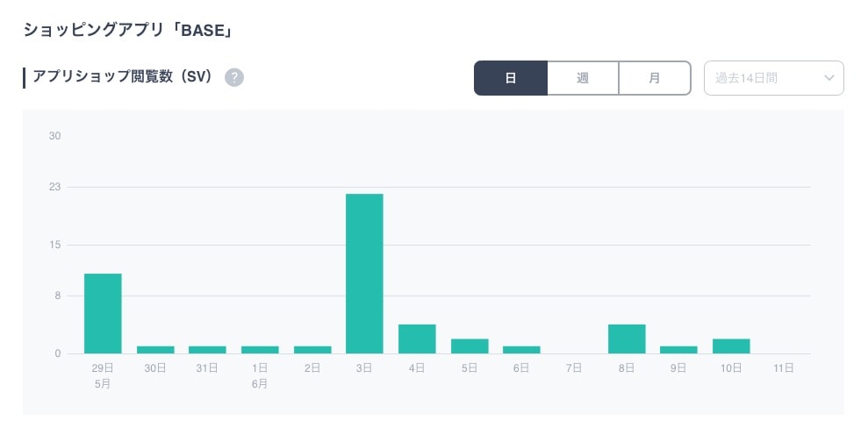The image size is (868, 428).
Task: Click the 1日 6月 bar in chart
Action: (260, 350)
